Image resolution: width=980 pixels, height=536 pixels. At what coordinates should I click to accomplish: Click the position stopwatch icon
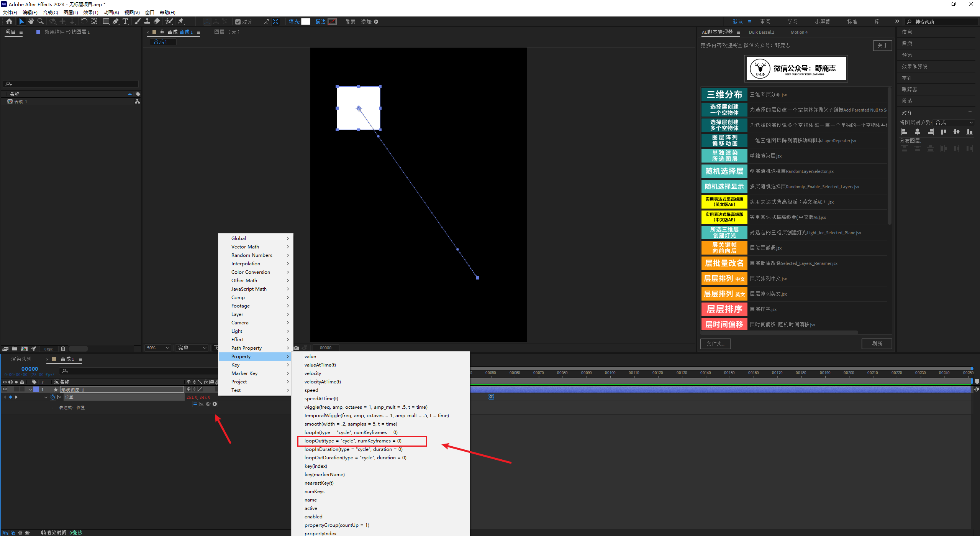pos(52,397)
